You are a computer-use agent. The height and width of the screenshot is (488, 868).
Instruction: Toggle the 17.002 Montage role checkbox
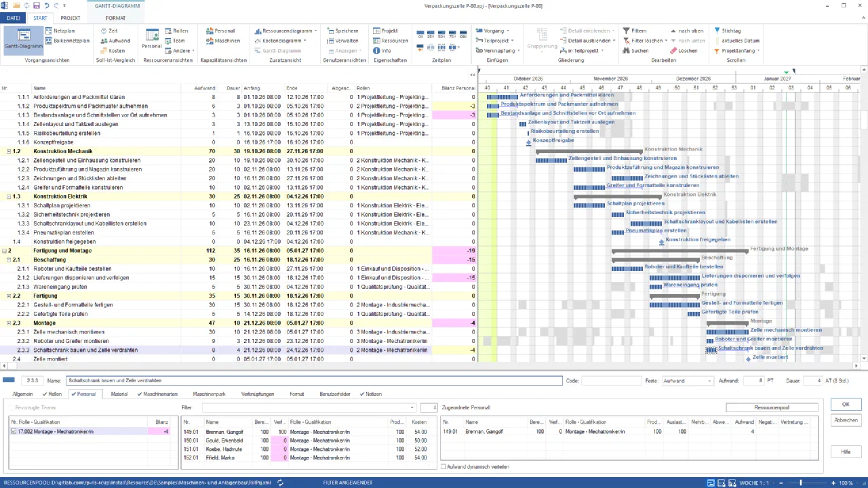click(x=14, y=432)
